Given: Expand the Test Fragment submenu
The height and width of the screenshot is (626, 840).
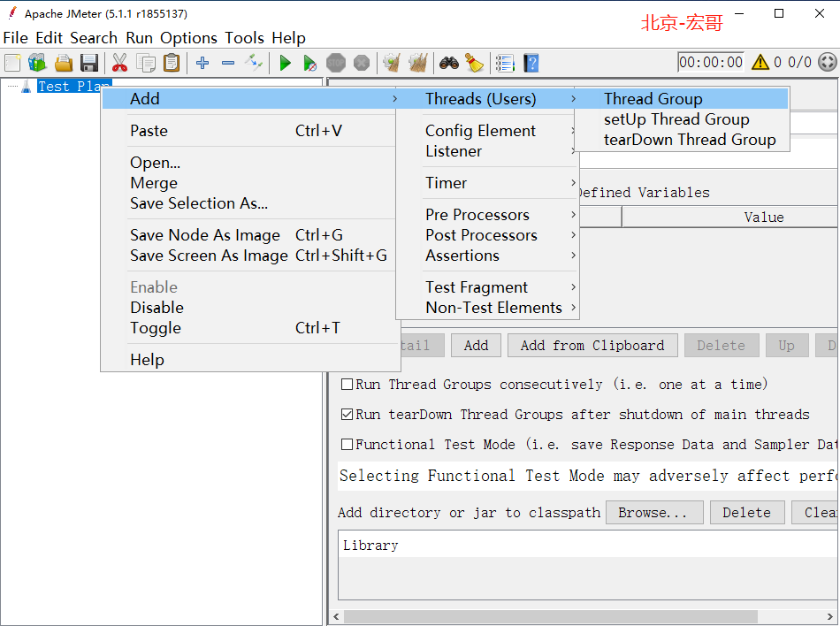Looking at the screenshot, I should (489, 287).
